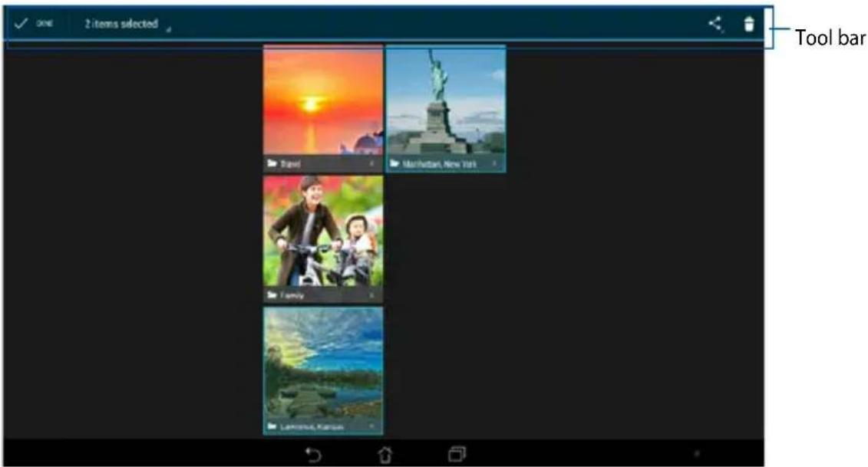Deselect the Manhattan, New York album thumbnail
This screenshot has height=467, width=868.
(446, 100)
